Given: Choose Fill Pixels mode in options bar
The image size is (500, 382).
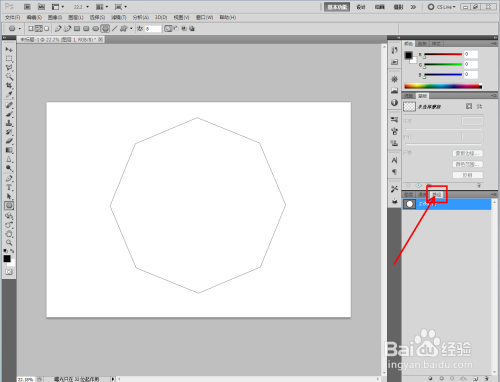Looking at the screenshot, I should click(x=47, y=29).
